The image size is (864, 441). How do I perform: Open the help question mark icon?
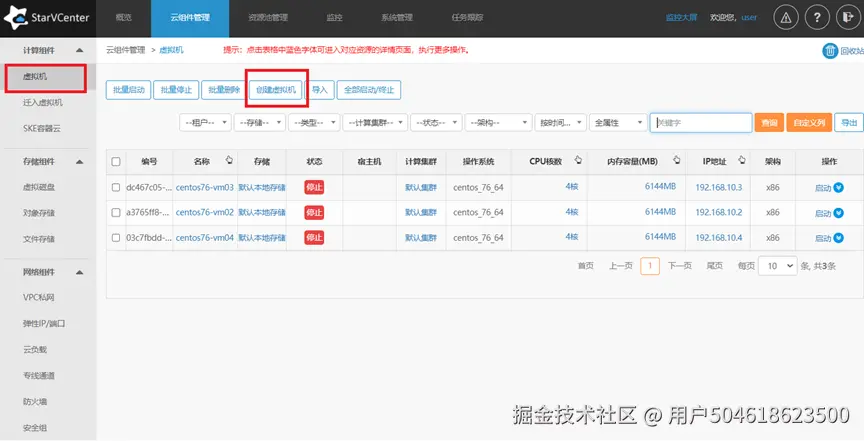pos(817,18)
